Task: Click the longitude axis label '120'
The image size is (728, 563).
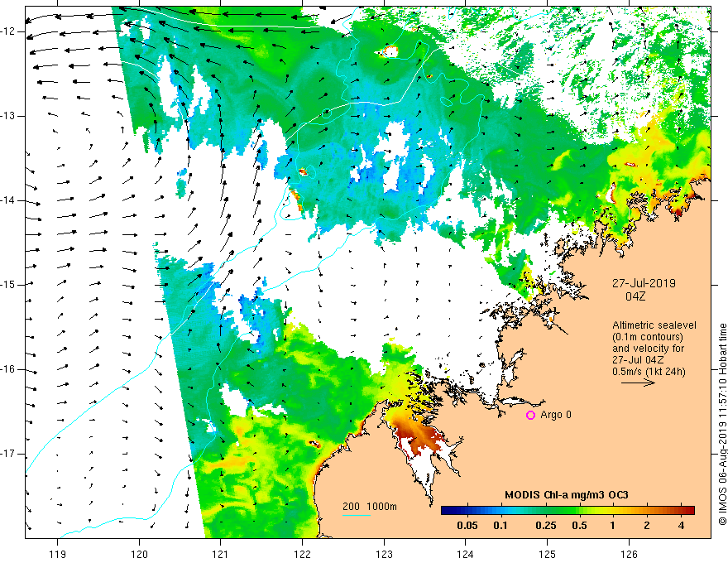Action: pos(139,554)
